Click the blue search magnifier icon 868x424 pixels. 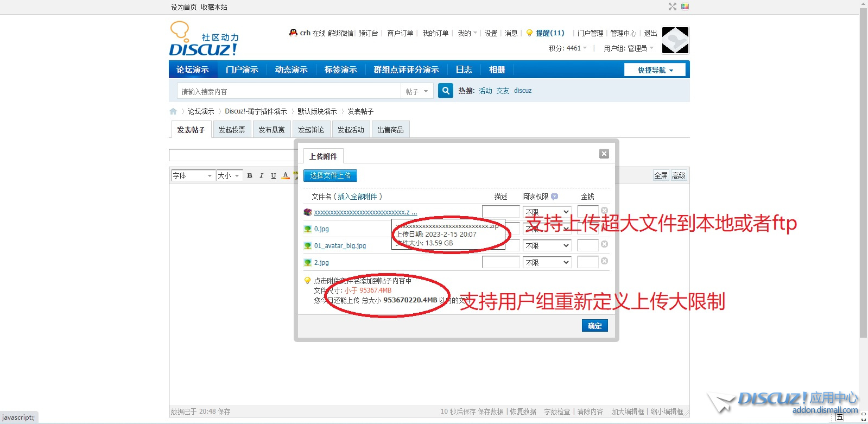point(445,91)
